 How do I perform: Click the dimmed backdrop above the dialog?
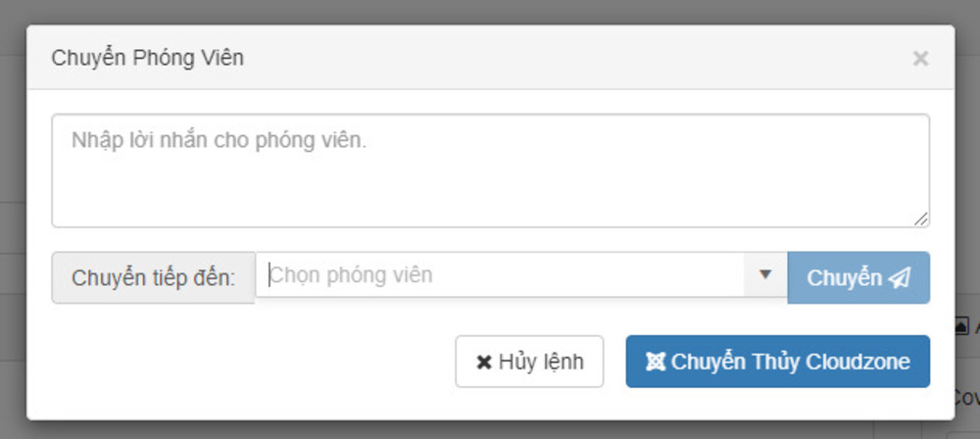click(x=490, y=11)
